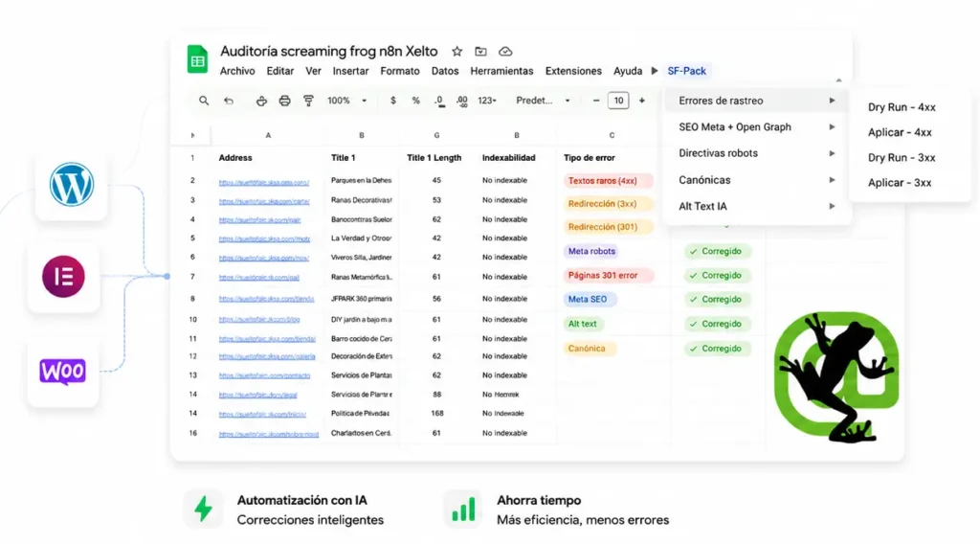Select the Canónica tag
The width and height of the screenshot is (980, 544).
point(590,349)
